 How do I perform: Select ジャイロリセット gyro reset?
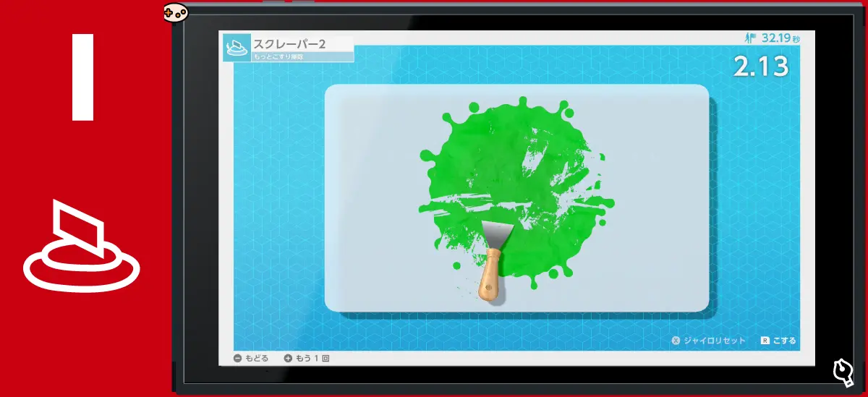tap(714, 341)
